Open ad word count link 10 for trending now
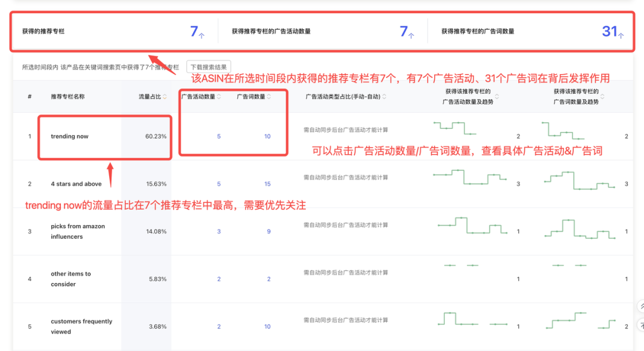Viewport: 644px width, 351px height. pyautogui.click(x=267, y=136)
